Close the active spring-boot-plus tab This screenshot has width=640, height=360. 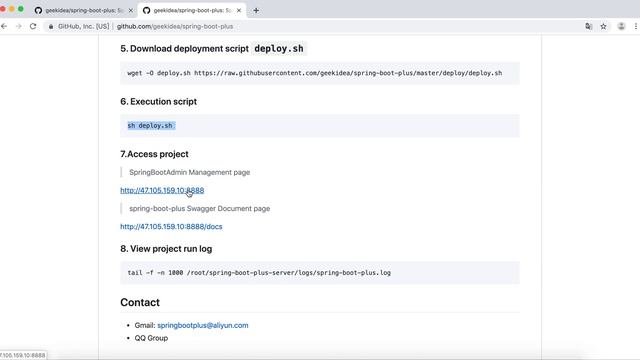(239, 11)
